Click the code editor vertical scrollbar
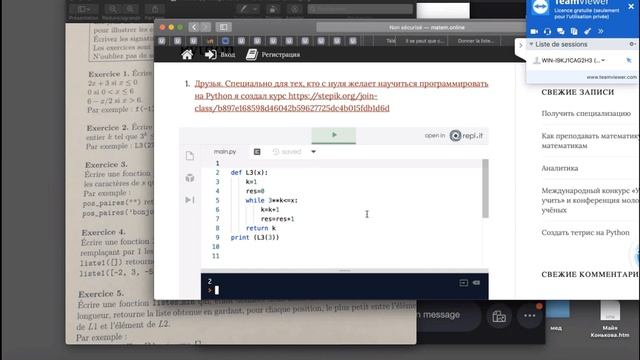This screenshot has height=360, width=640. tap(485, 189)
